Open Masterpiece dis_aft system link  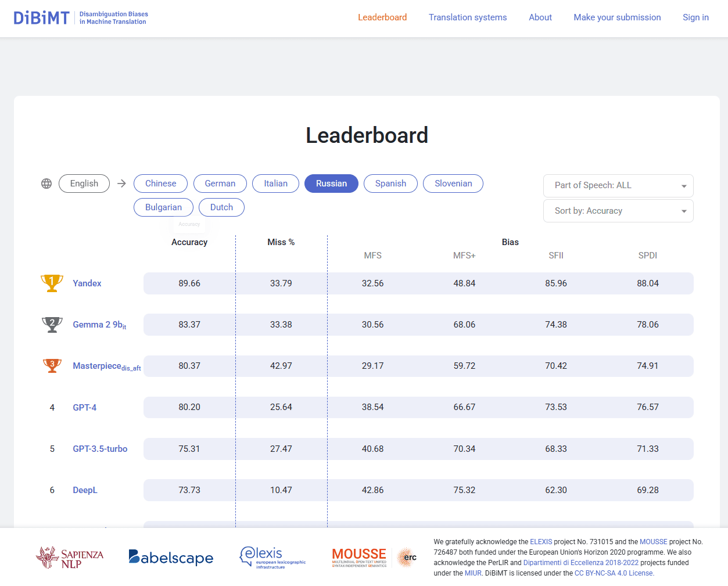107,366
